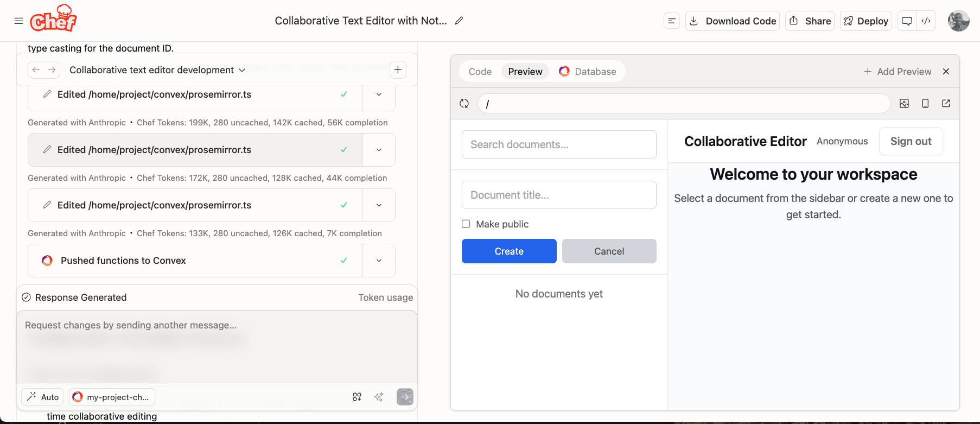Toggle the chat view icon in header

[x=907, y=21]
